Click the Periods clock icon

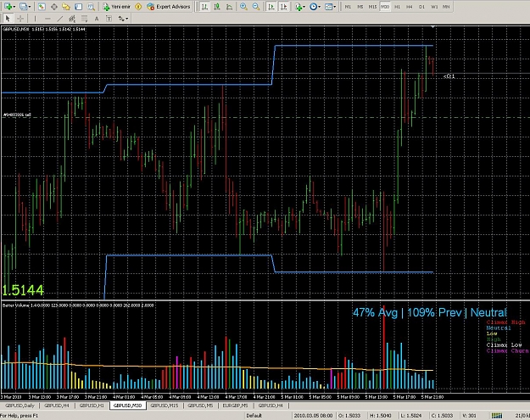point(313,7)
